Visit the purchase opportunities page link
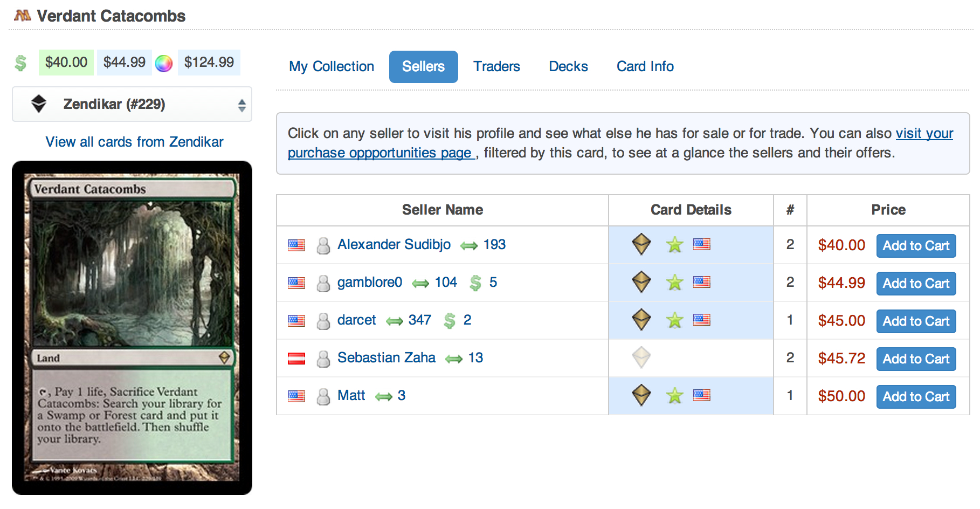Image resolution: width=980 pixels, height=509 pixels. [x=381, y=153]
